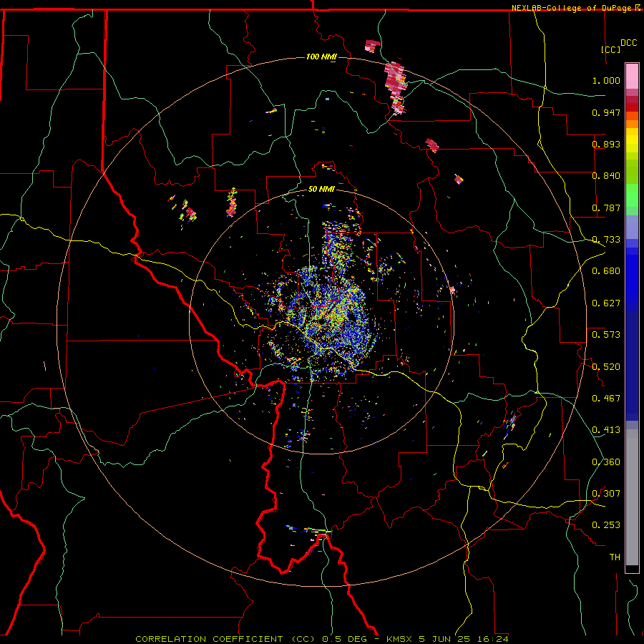Screen dimensions: 644x644
Task: Click the 0.627 scale value
Action: pos(606,303)
